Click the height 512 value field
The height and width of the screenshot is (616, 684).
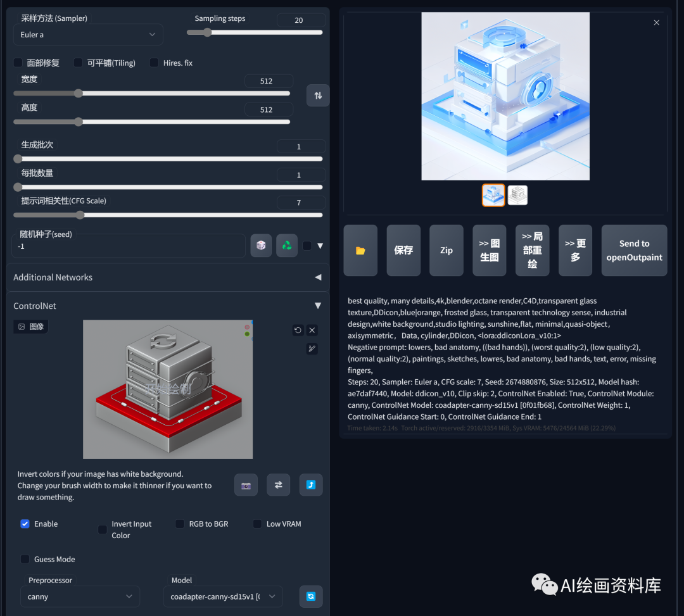[269, 110]
